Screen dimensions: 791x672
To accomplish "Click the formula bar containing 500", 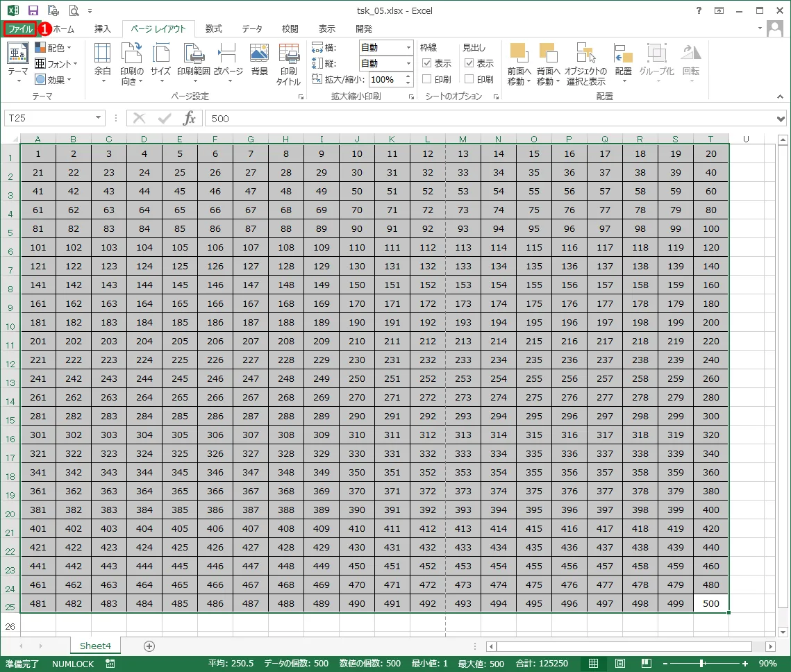I will point(490,119).
